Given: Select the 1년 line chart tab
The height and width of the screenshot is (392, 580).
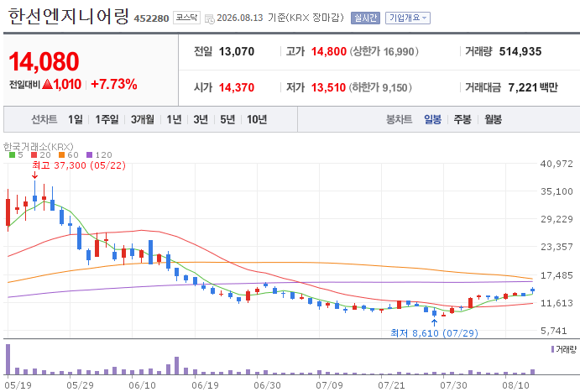Looking at the screenshot, I should click(174, 119).
